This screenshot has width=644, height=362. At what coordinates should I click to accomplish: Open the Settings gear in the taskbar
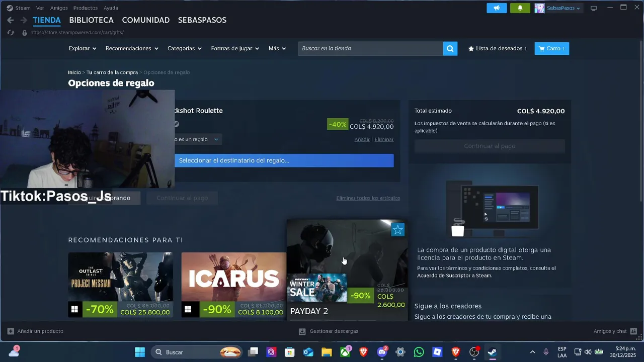(x=400, y=352)
